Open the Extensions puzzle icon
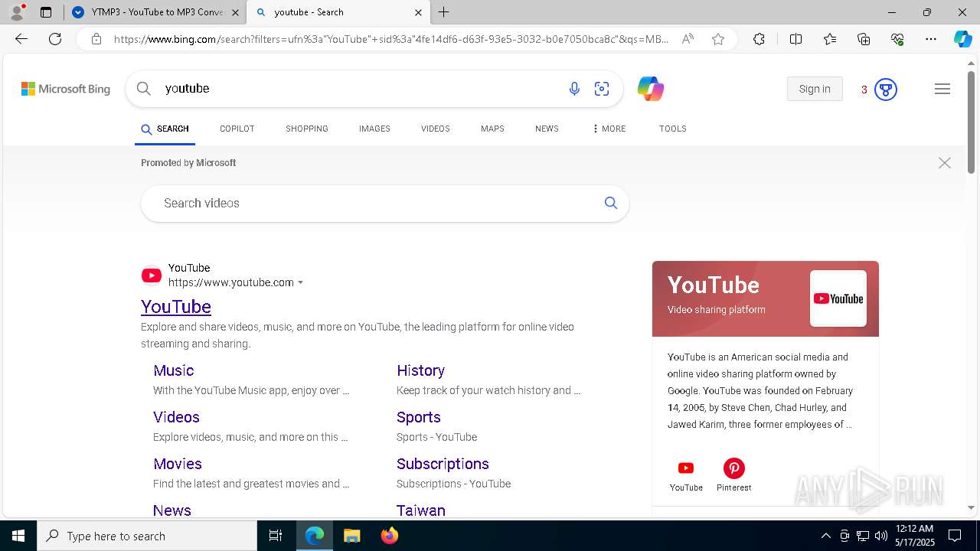Viewport: 980px width, 551px height. (759, 39)
